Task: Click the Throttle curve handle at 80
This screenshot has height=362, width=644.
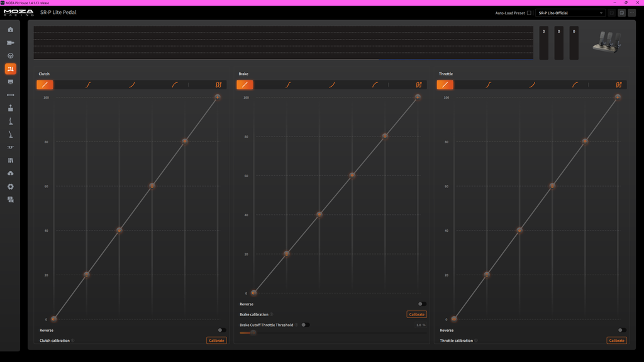Action: coord(585,141)
